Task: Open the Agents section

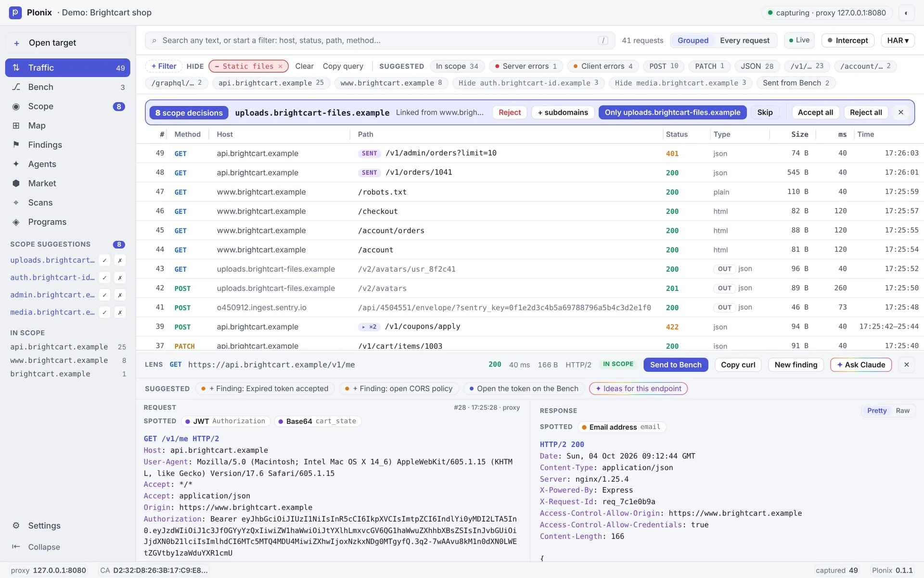Action: (x=67, y=164)
